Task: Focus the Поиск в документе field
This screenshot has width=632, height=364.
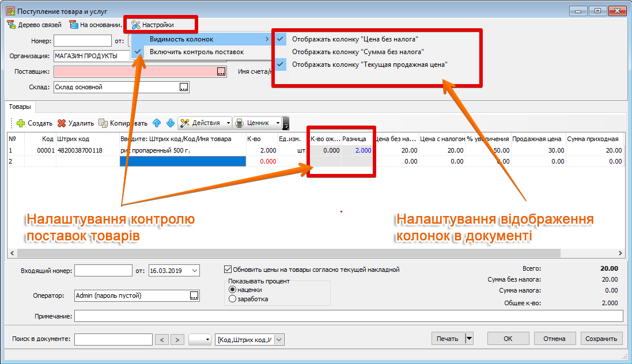Action: click(x=113, y=339)
